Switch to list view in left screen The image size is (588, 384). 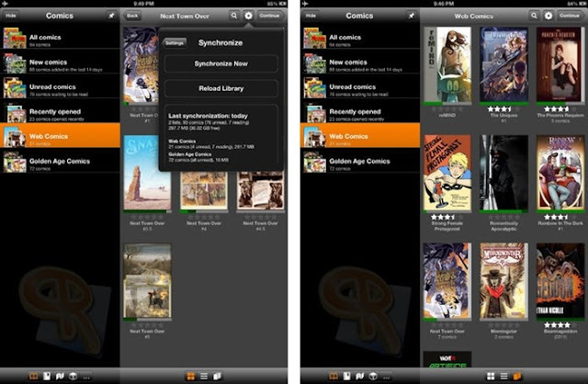coord(204,376)
